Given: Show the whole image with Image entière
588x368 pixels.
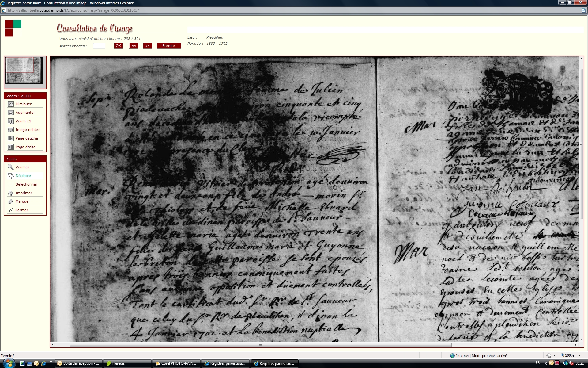Looking at the screenshot, I should [x=11, y=130].
